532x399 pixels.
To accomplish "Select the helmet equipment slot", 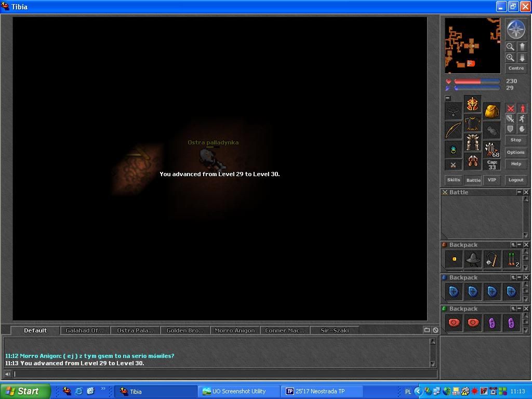I will click(x=472, y=104).
